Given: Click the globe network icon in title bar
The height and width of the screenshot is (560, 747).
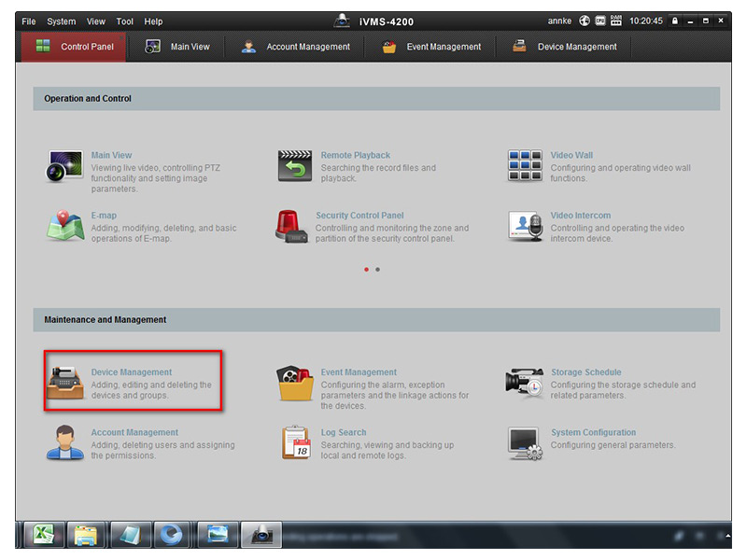Looking at the screenshot, I should [x=585, y=21].
